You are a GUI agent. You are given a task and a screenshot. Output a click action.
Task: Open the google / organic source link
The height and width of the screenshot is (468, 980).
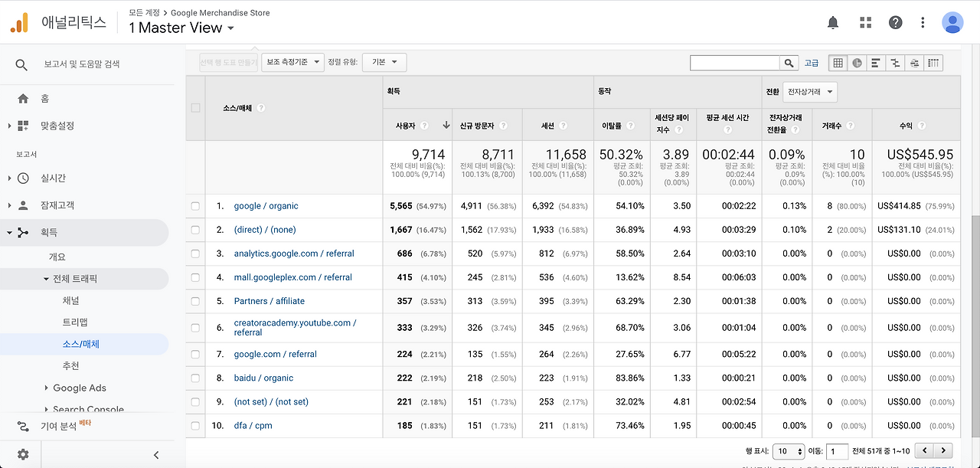click(x=266, y=206)
